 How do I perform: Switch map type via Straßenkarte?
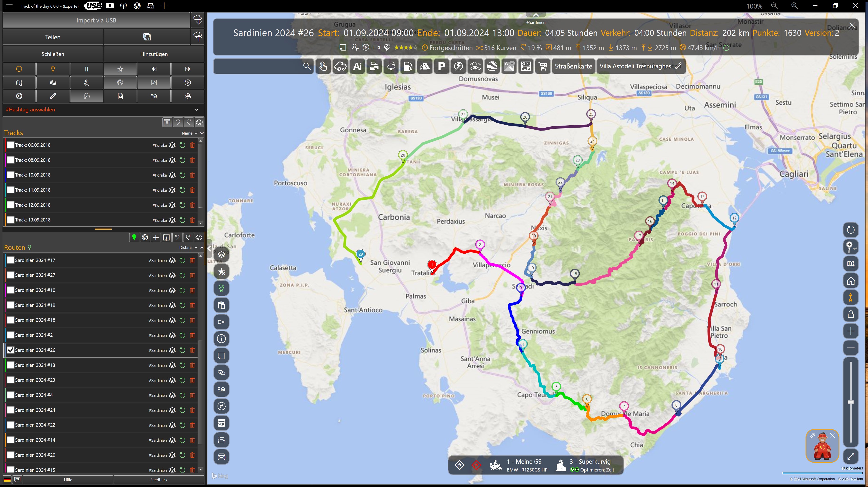coord(573,66)
